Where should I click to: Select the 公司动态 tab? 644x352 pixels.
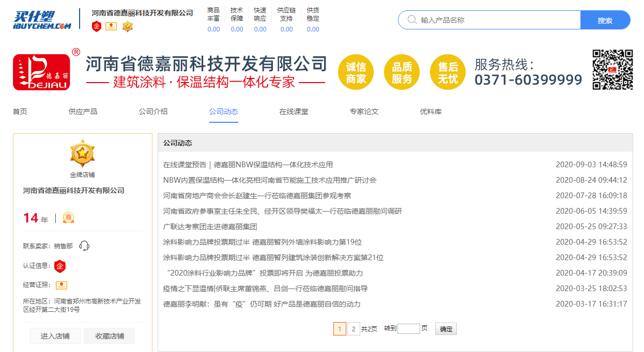pos(223,111)
